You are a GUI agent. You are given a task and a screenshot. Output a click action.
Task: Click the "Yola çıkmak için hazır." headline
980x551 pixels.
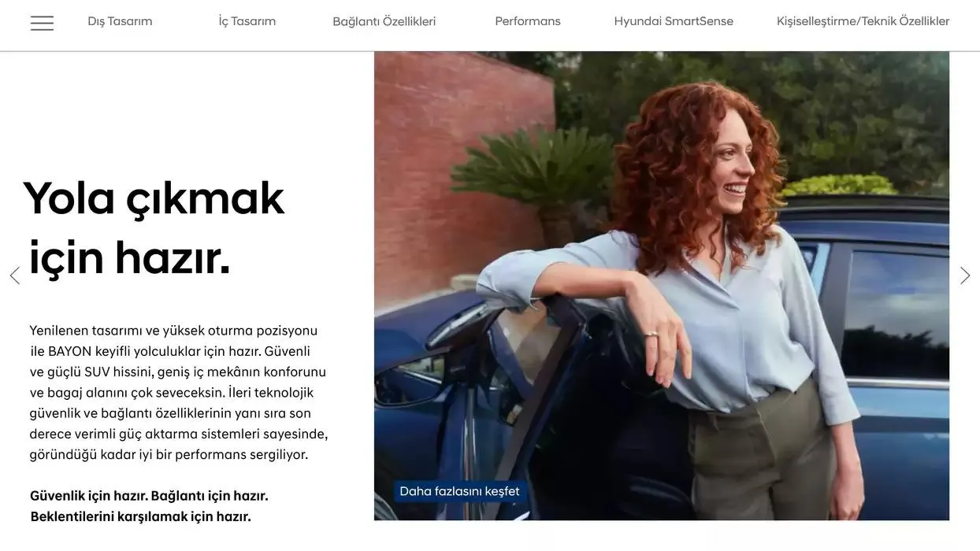[x=154, y=227]
